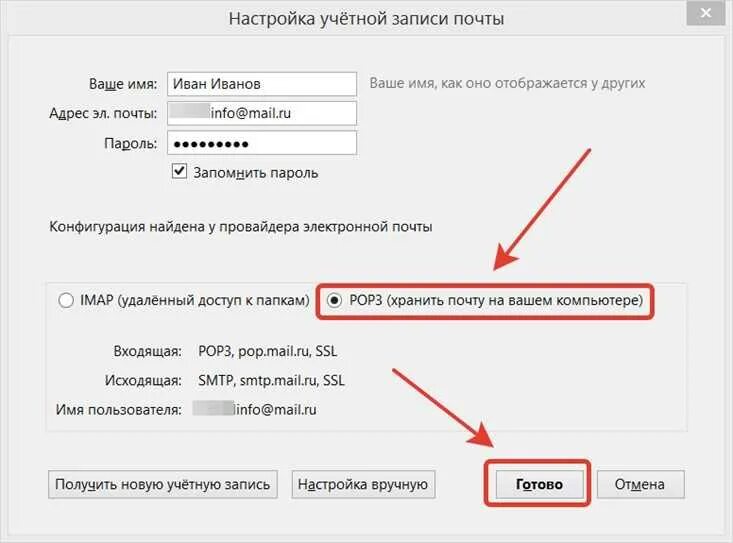The image size is (733, 543).
Task: Click the 'Пароль' password field
Action: point(262,143)
